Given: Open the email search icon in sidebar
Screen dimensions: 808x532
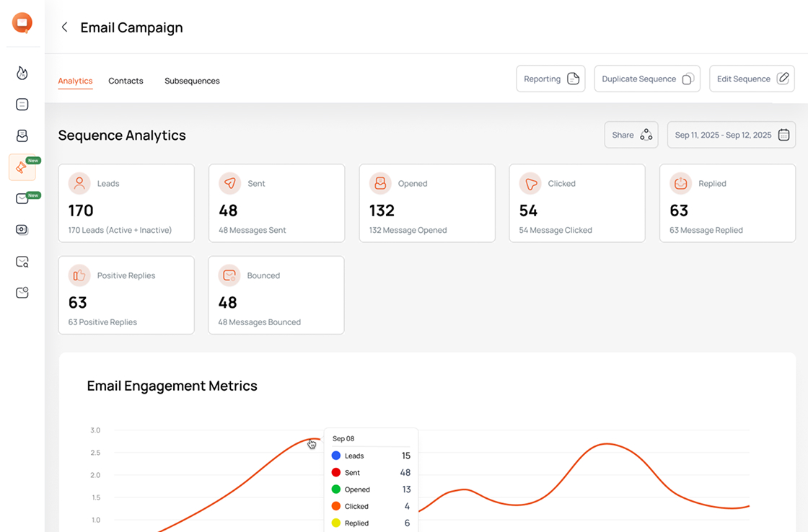Looking at the screenshot, I should tap(22, 261).
